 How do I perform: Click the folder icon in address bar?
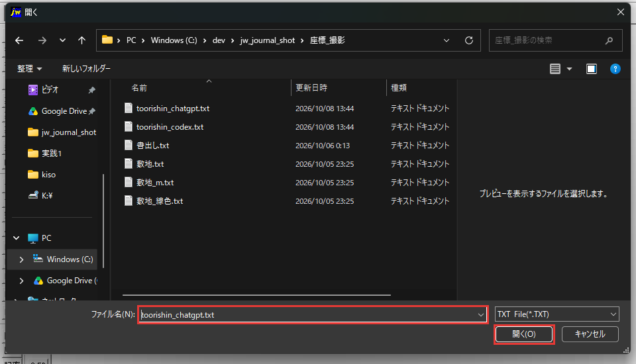(x=107, y=40)
